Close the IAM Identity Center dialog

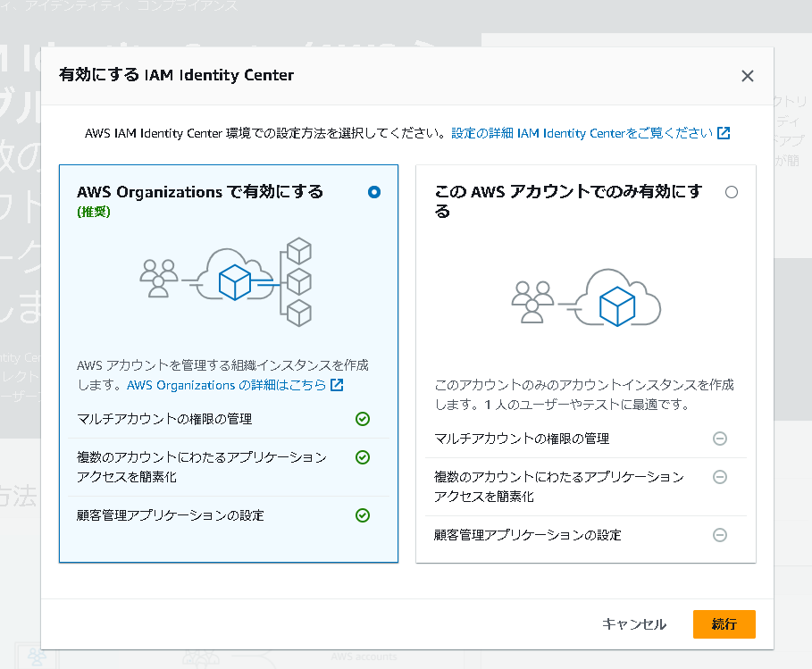pos(748,76)
